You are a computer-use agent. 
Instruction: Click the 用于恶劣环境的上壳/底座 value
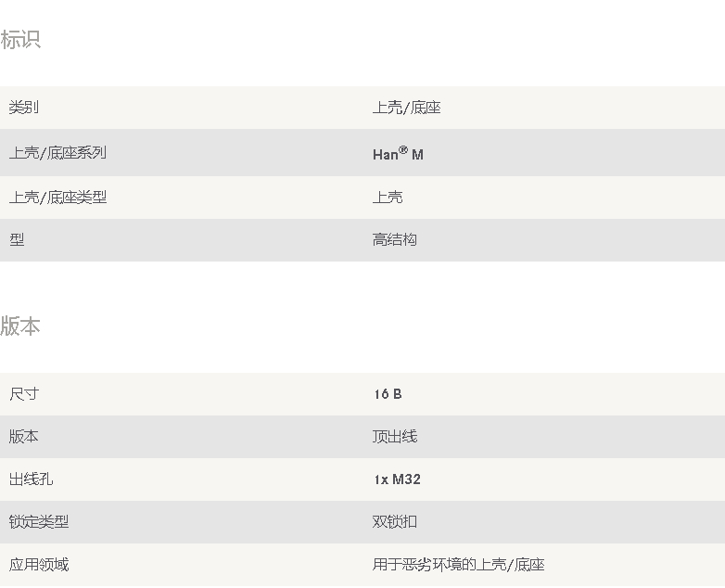459,565
